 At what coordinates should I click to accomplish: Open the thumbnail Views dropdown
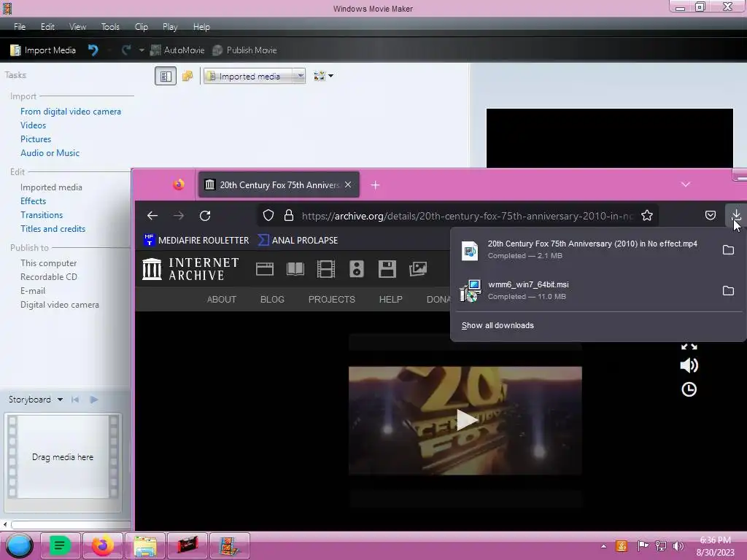click(323, 76)
